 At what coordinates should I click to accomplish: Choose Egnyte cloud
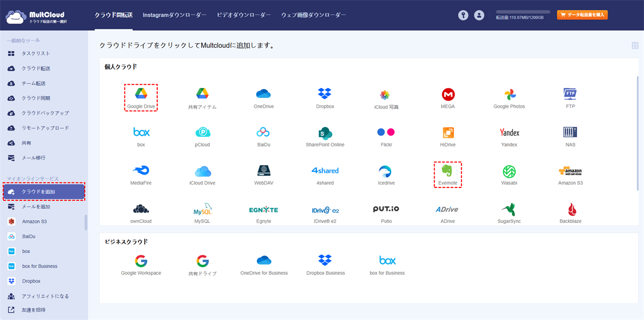[x=264, y=213]
